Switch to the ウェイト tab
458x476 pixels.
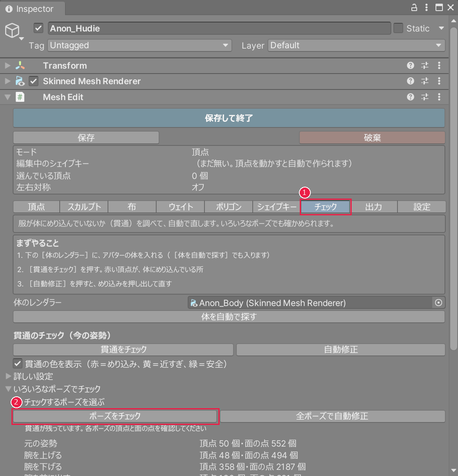tap(180, 207)
